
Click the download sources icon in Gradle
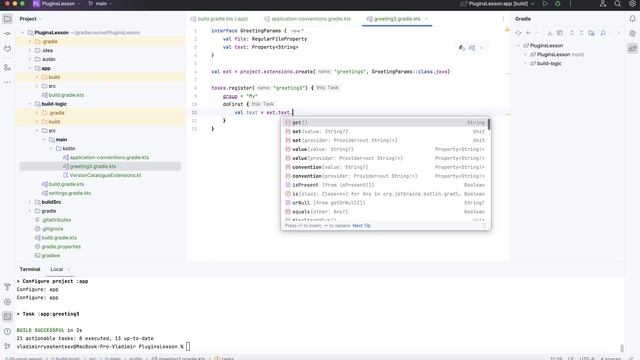coord(550,33)
